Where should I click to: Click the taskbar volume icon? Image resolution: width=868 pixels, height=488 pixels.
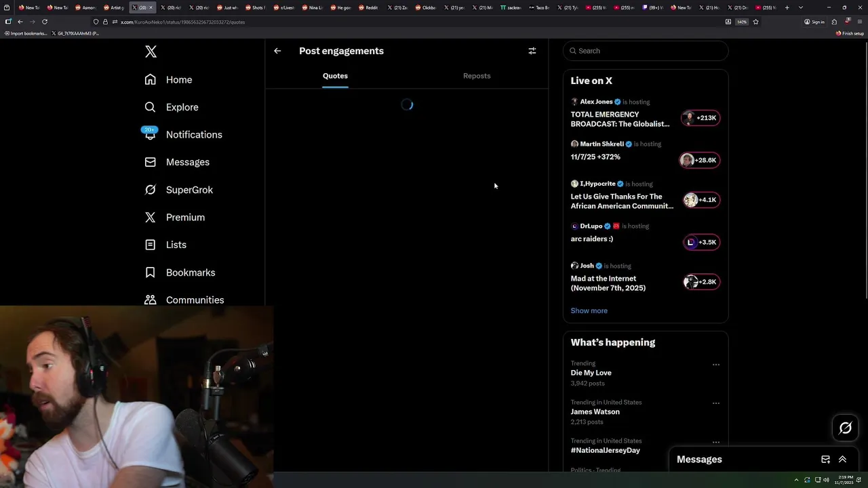[826, 480]
